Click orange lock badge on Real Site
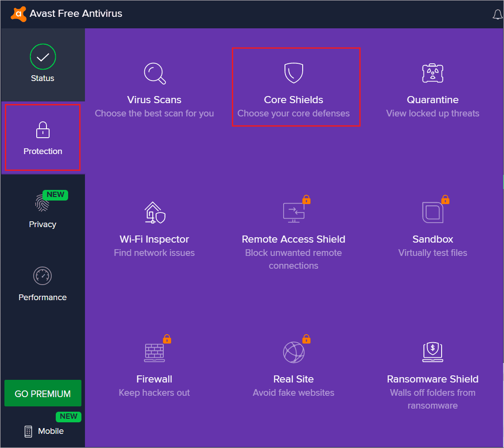 (306, 339)
